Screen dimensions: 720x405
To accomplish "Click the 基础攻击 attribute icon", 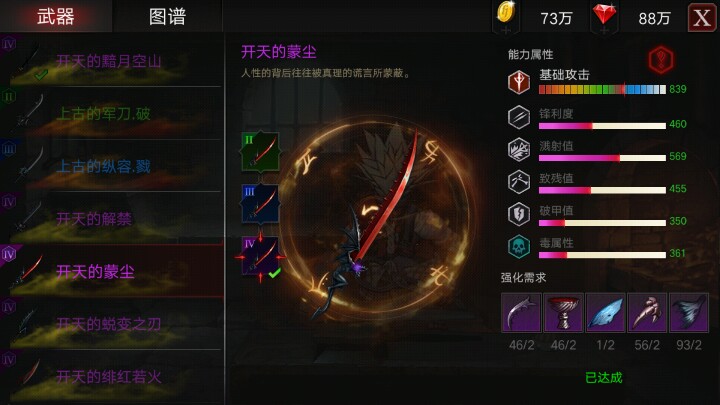I will pyautogui.click(x=519, y=82).
